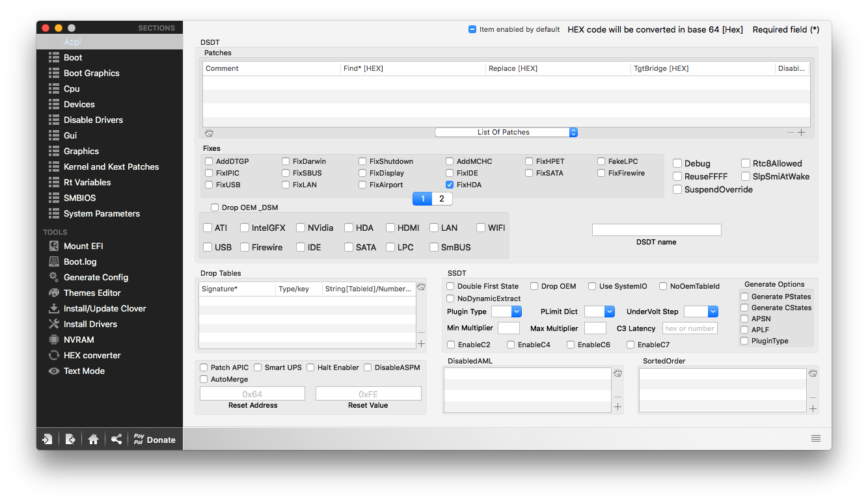Add a new Drop Tables entry
Image resolution: width=868 pixels, height=502 pixels.
click(421, 343)
